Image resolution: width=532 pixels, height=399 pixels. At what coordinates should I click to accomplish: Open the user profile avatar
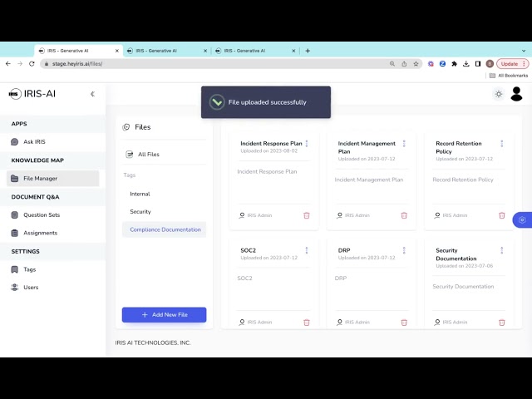click(516, 94)
